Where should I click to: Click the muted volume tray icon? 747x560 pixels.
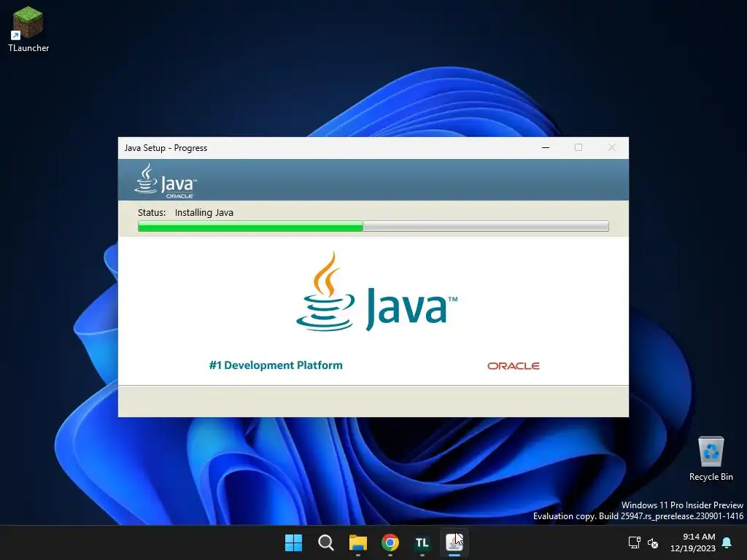pos(653,542)
